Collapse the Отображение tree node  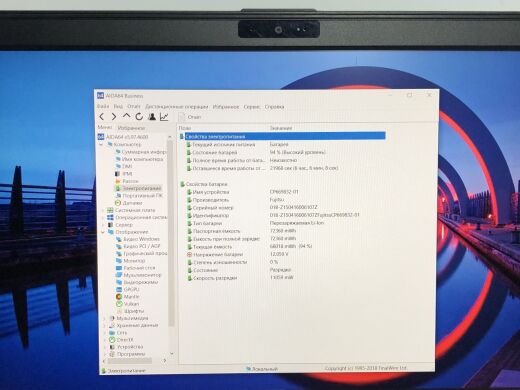(x=102, y=232)
